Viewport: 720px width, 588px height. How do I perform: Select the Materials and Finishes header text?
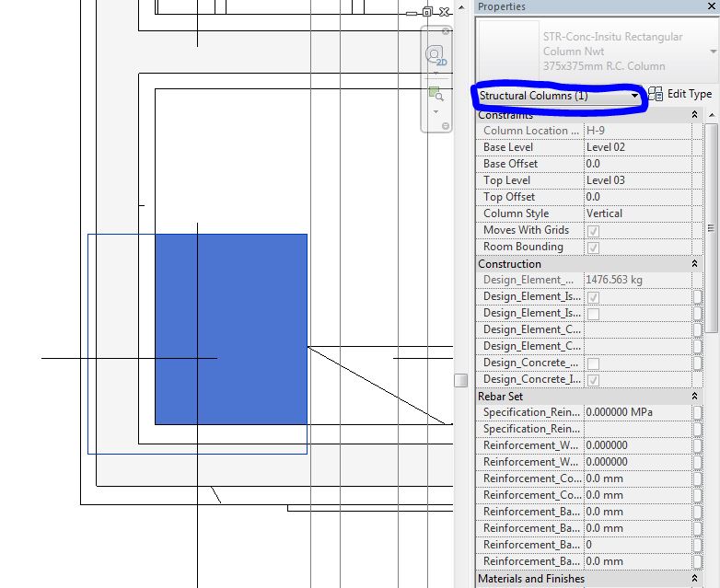tap(531, 579)
